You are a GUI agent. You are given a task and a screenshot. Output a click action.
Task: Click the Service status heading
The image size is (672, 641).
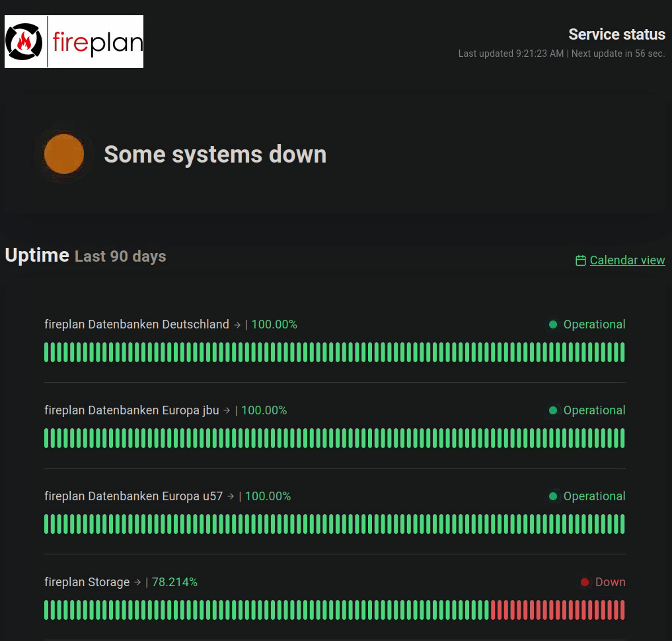[616, 34]
